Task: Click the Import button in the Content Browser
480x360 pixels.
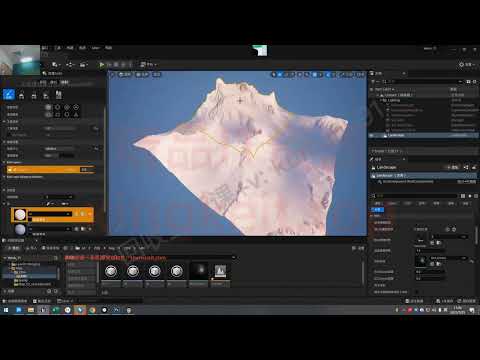Action: [31, 248]
